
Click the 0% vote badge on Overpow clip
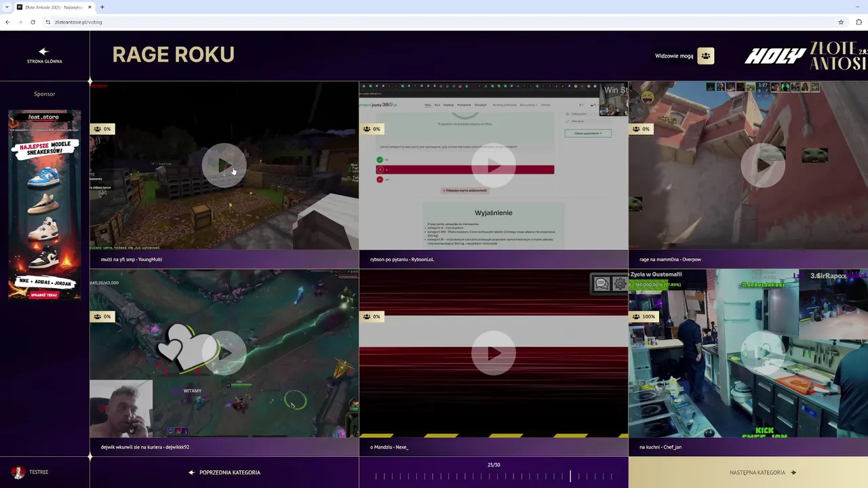[641, 129]
